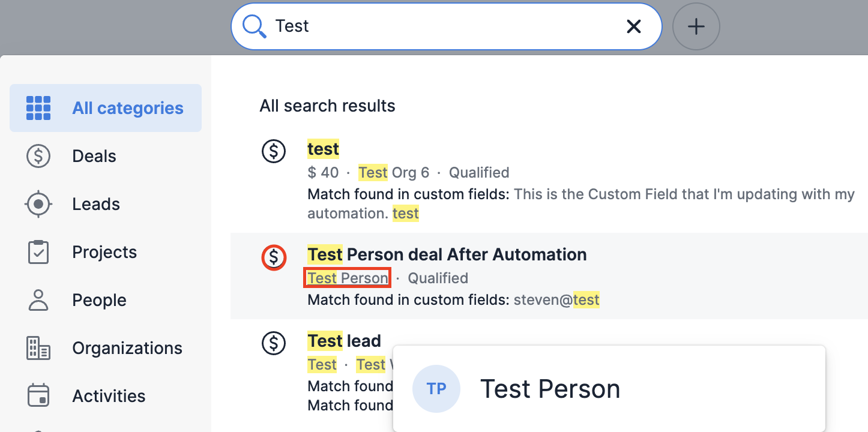Click the plus quick-add button

[696, 26]
